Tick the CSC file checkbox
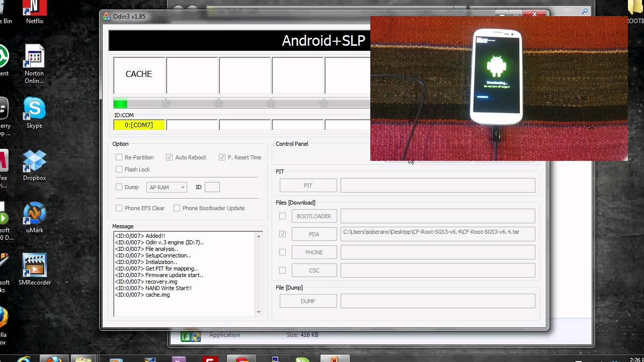 click(283, 270)
